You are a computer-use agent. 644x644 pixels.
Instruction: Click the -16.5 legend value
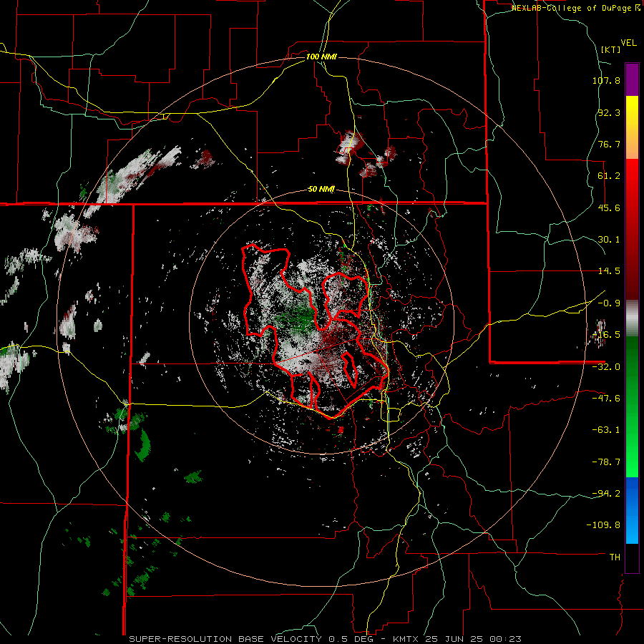pos(606,335)
